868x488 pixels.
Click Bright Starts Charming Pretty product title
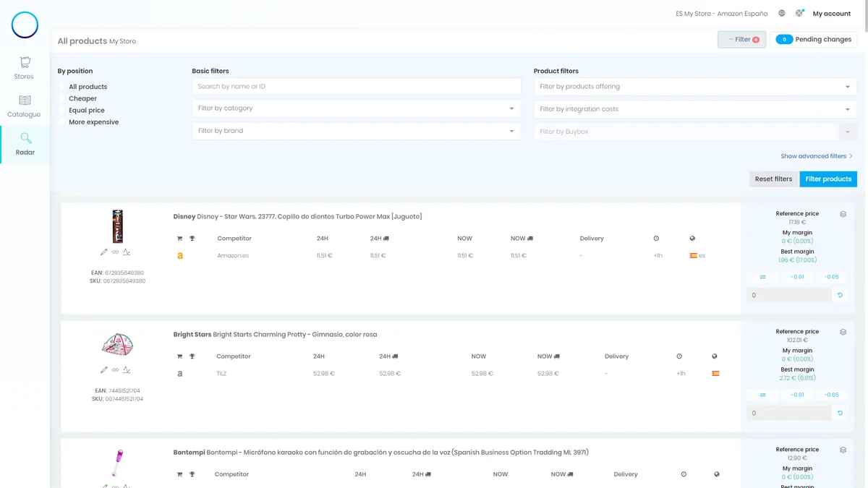(275, 335)
